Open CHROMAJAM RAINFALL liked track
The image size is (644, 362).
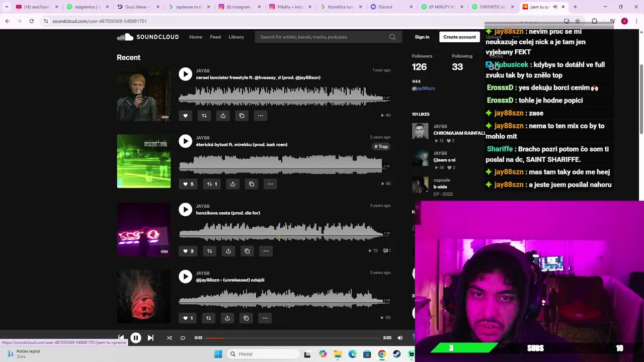[x=459, y=133]
